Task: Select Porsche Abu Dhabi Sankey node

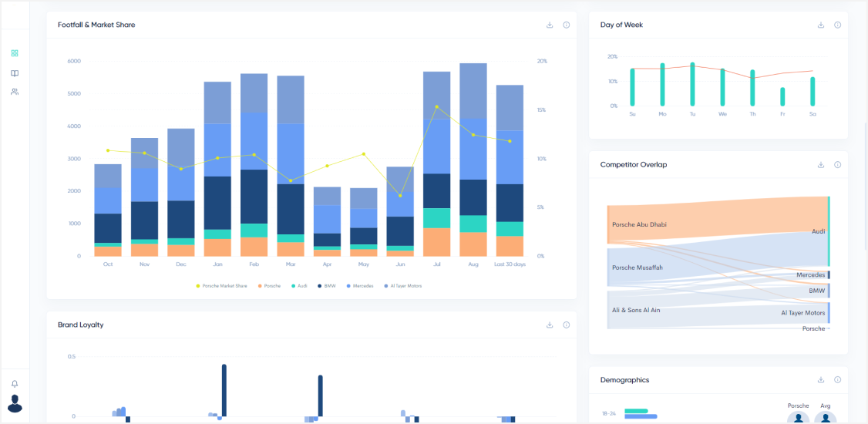Action: click(608, 225)
